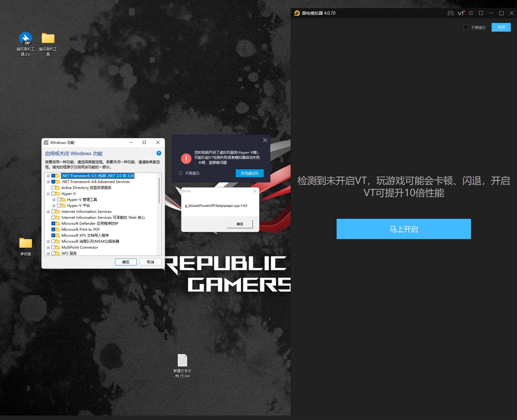Click the gamepad icon in LDPlayer title bar

pyautogui.click(x=450, y=13)
